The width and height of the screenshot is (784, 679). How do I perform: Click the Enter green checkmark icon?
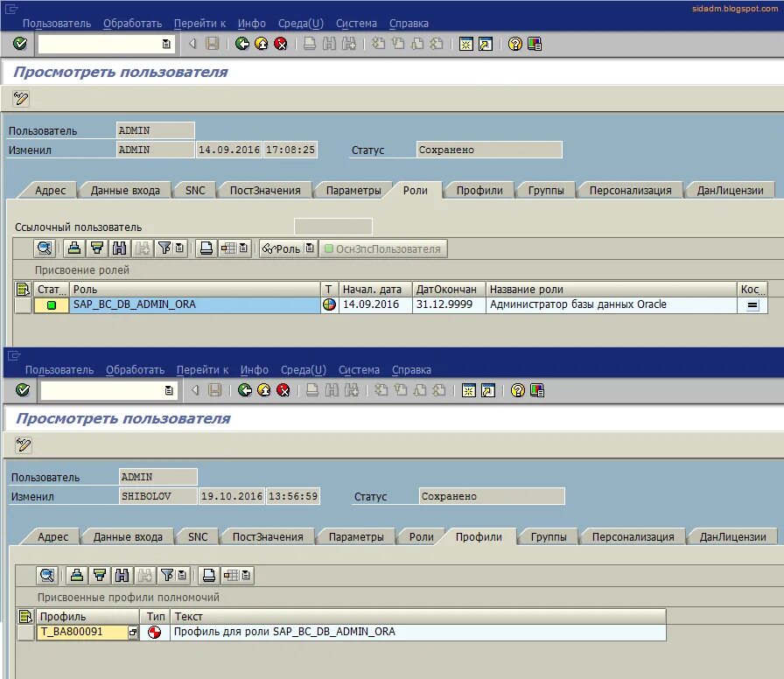point(19,45)
